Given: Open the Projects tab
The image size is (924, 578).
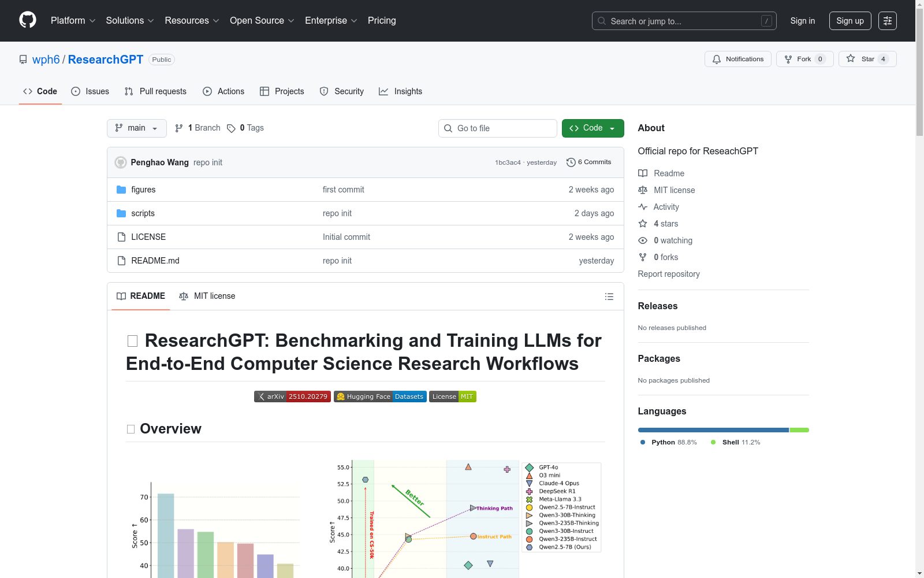Looking at the screenshot, I should click(x=282, y=91).
